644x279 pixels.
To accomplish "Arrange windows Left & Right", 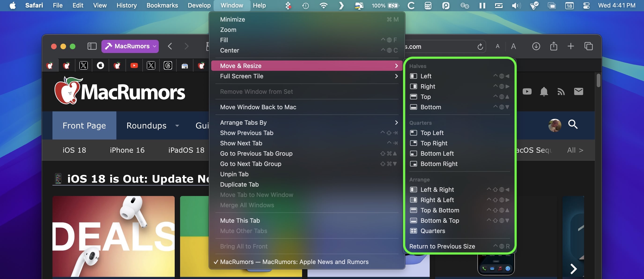I will tap(459, 190).
